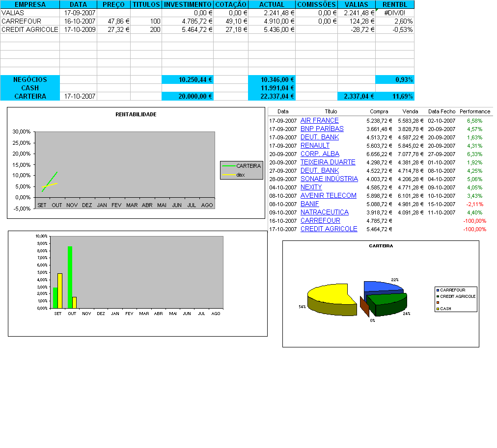Select the yellow SET bar in bar chart
Viewport: 497px width, 448px height.
[60, 291]
